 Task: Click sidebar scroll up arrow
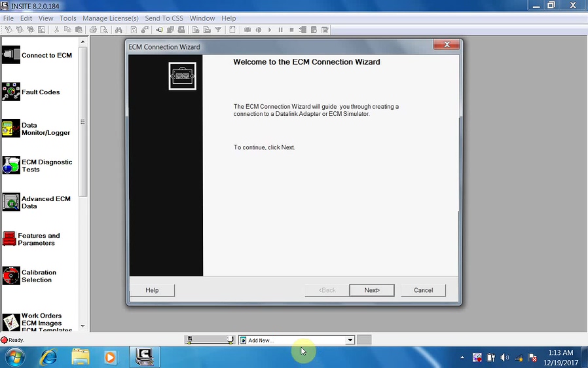click(x=83, y=42)
